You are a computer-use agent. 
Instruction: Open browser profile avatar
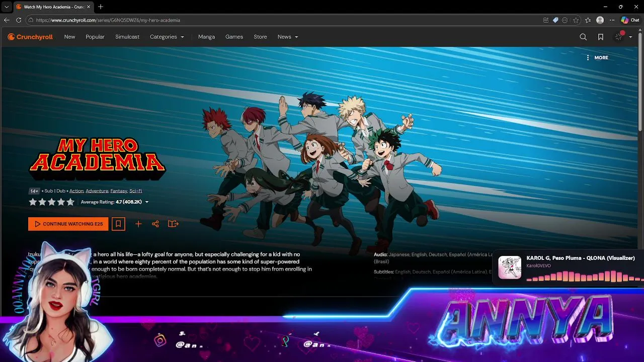(x=600, y=20)
